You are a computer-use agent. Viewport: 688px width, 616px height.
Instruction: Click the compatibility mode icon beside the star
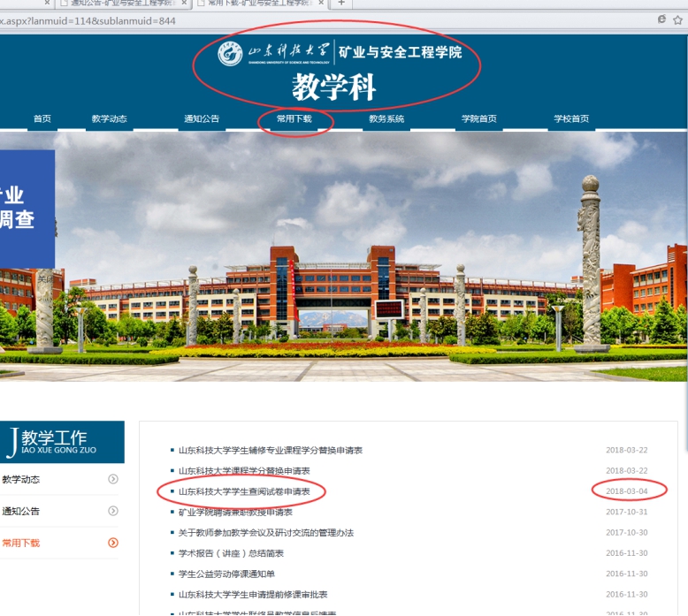(x=661, y=19)
